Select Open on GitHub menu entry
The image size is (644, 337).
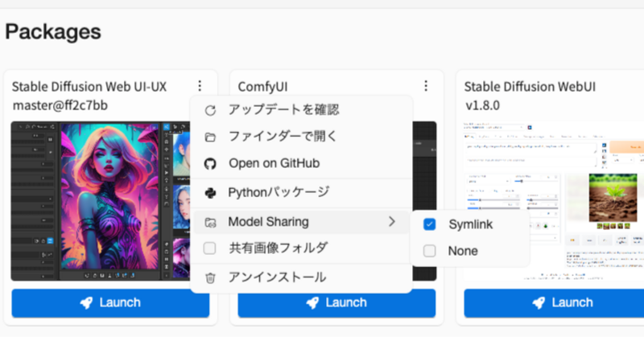coord(301,163)
